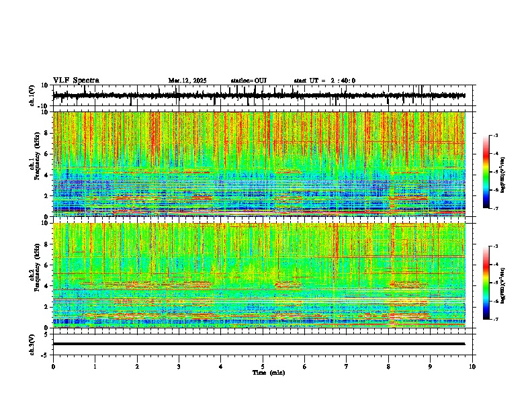Click the time-axis tick label "7"

pos(347,367)
